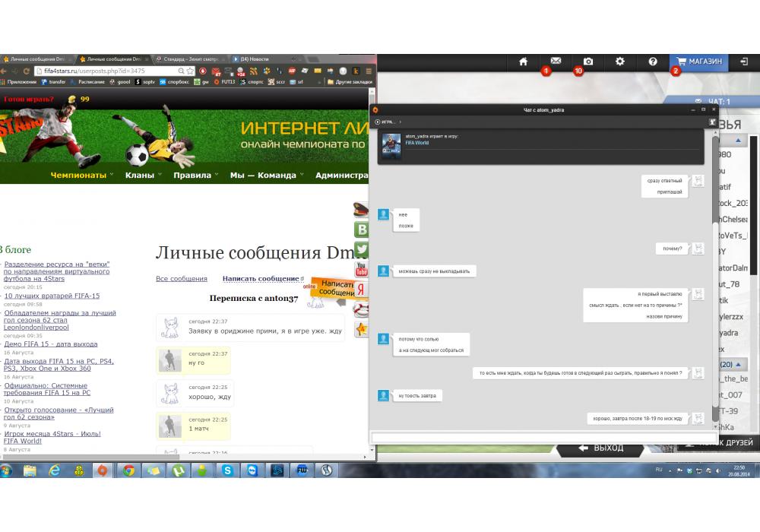760x532 pixels.
Task: Open Skype from the Windows taskbar
Action: click(227, 470)
